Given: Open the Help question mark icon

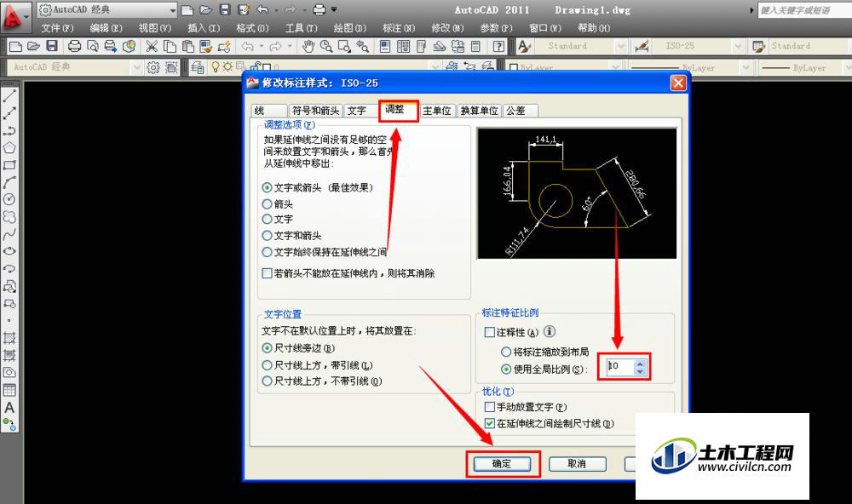Looking at the screenshot, I should 498,46.
